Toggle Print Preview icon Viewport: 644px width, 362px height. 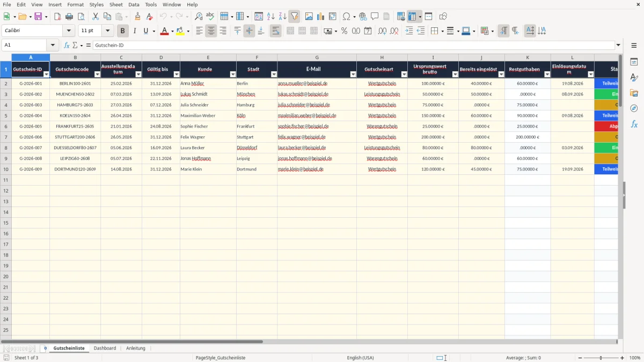pos(80,17)
